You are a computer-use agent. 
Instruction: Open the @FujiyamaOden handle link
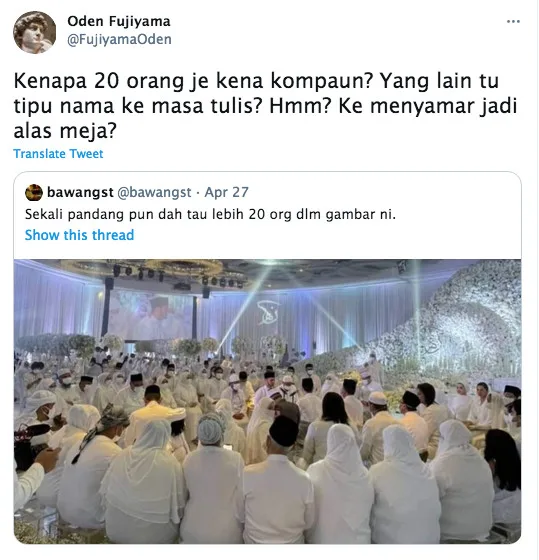(119, 39)
